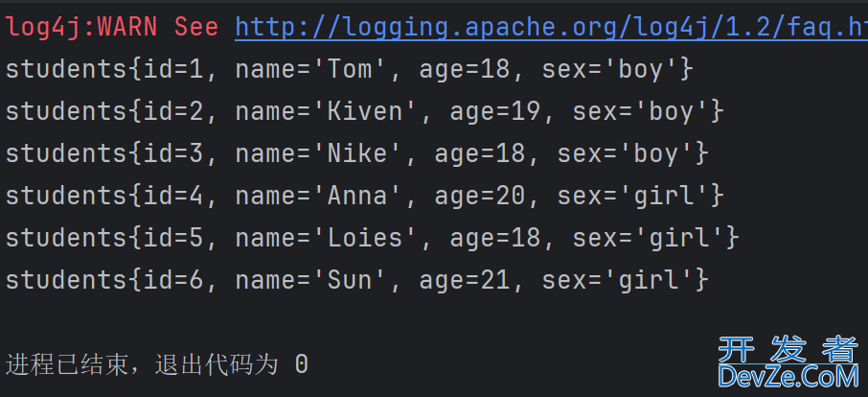The image size is (868, 397).
Task: Click the DevZe.CoM watermark text
Action: tap(788, 377)
